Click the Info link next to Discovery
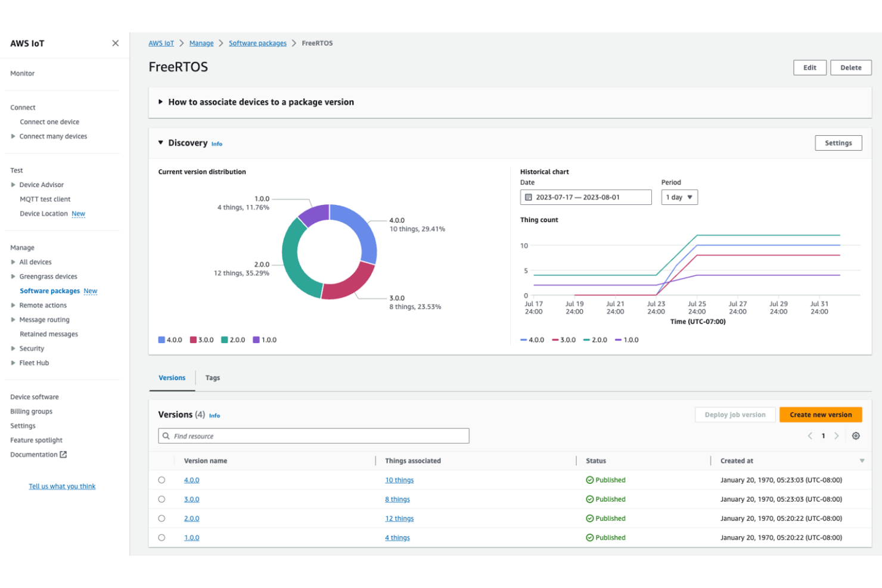 click(217, 144)
